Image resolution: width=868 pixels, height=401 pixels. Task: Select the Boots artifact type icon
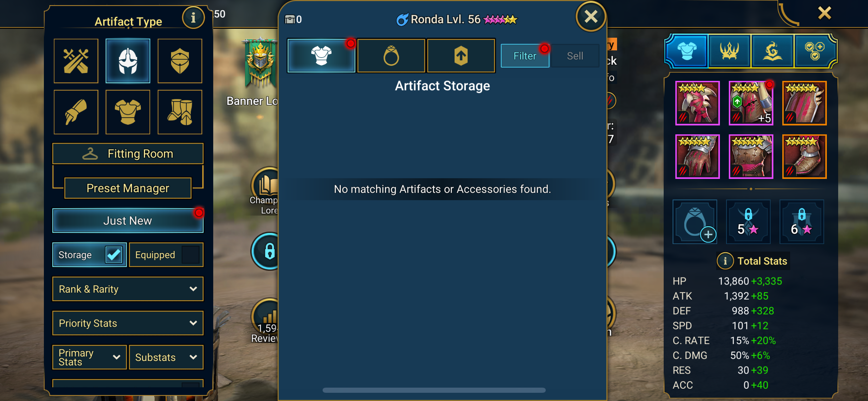point(180,112)
